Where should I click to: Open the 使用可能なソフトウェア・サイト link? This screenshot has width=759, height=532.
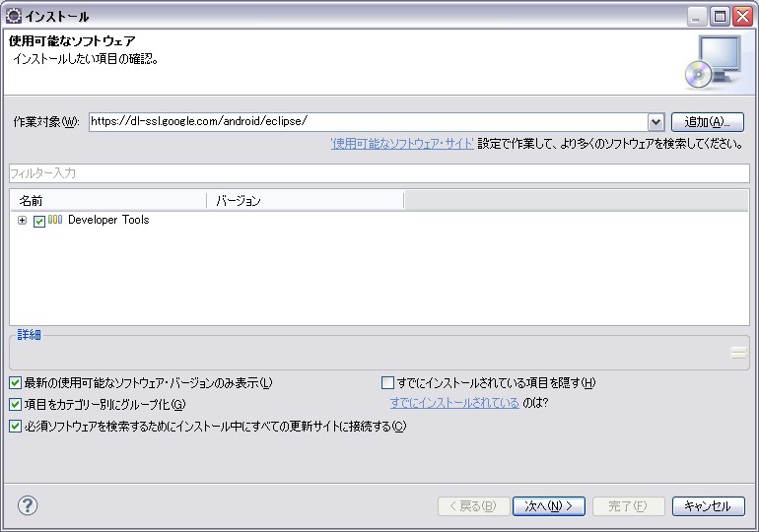tap(402, 144)
